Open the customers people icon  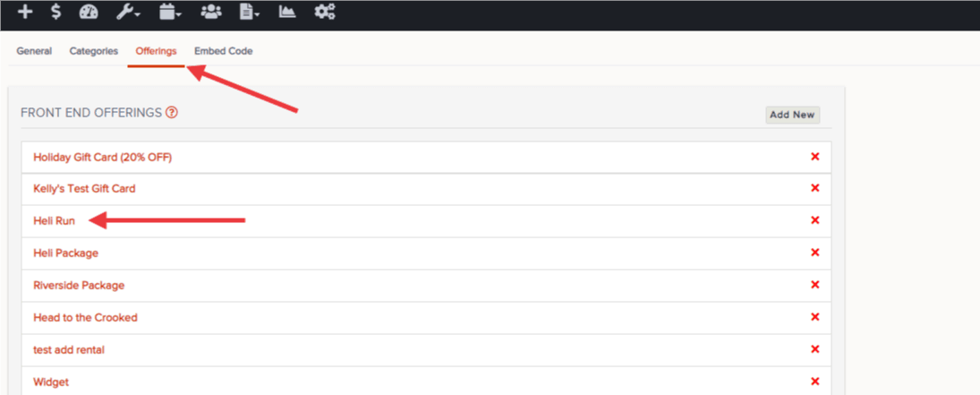[x=211, y=12]
